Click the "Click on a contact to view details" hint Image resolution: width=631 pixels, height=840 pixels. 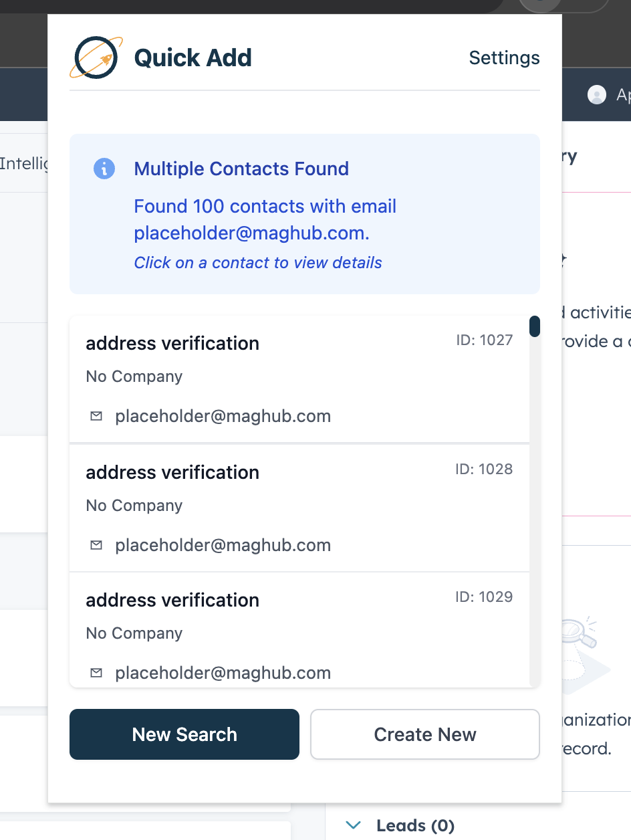pos(257,263)
